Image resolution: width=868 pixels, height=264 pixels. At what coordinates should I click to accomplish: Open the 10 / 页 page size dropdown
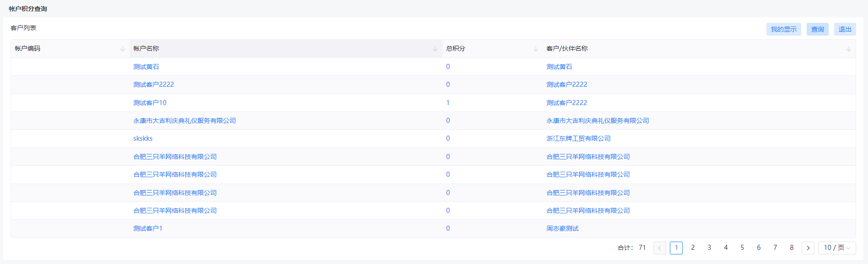[x=837, y=248]
